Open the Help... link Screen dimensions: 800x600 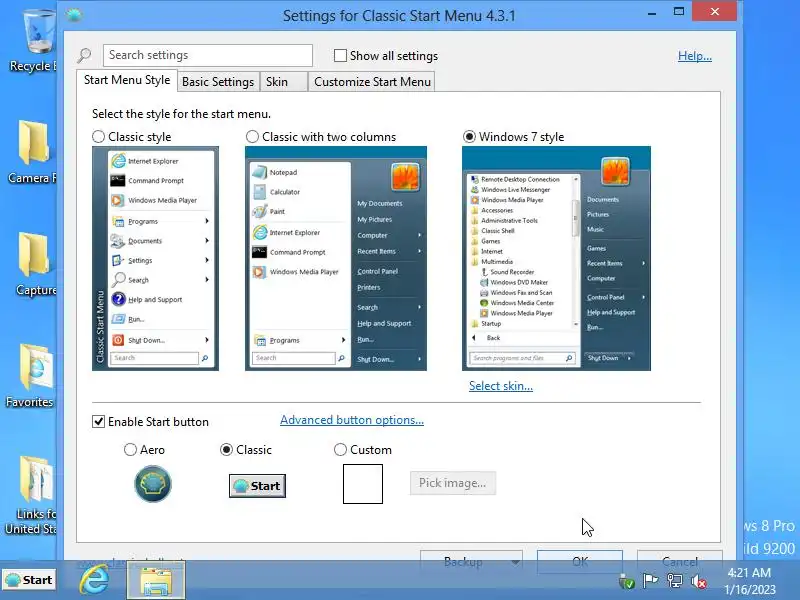pos(694,56)
